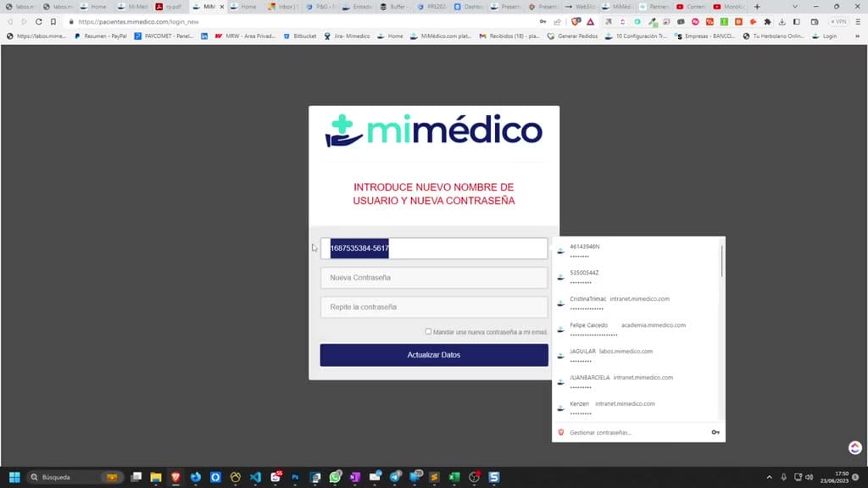The width and height of the screenshot is (868, 488).
Task: Switch to the rp.pdf tab
Action: point(169,7)
